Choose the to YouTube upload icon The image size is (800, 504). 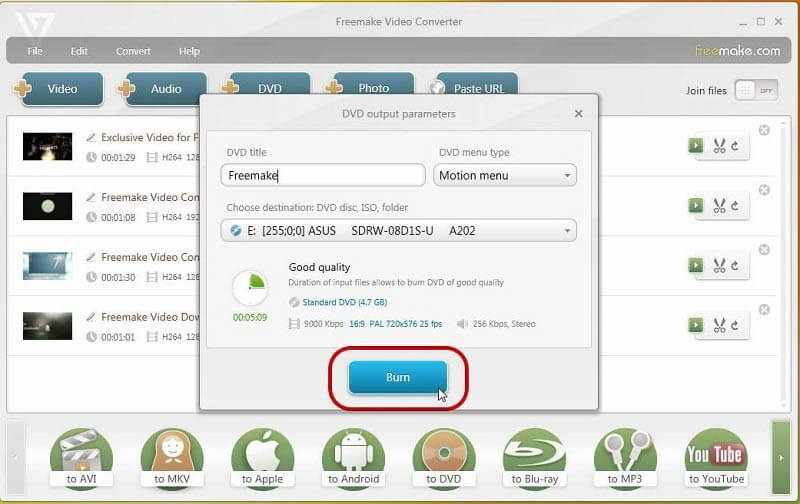(x=715, y=457)
